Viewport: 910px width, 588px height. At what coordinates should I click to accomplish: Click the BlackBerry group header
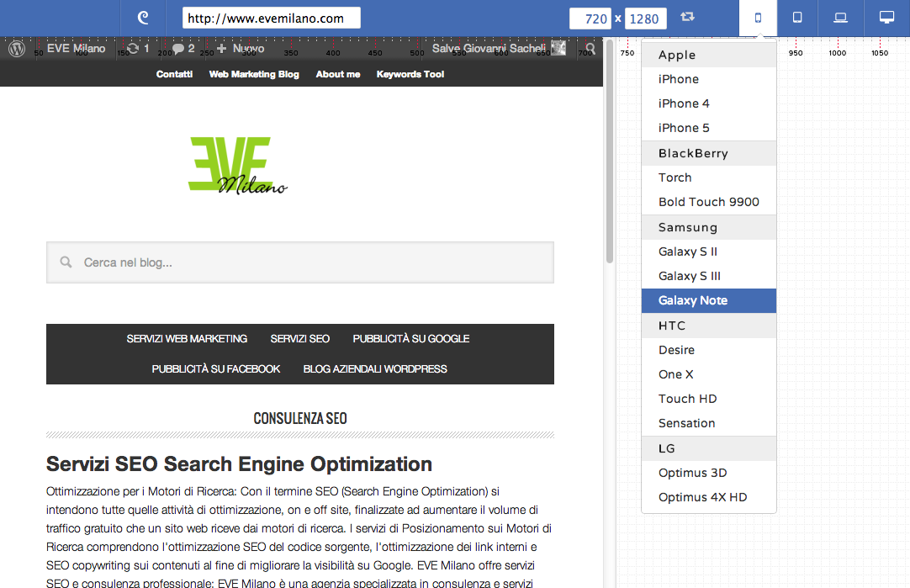pos(709,153)
